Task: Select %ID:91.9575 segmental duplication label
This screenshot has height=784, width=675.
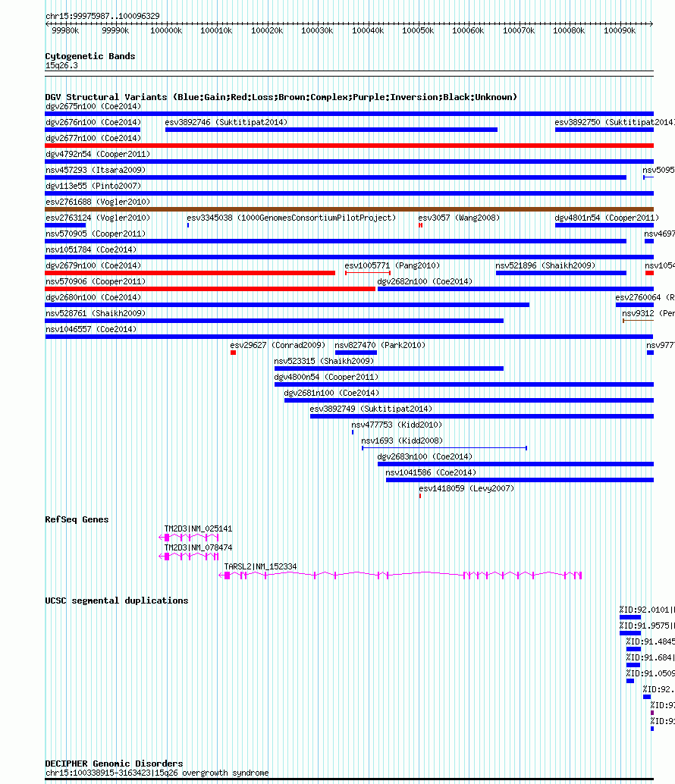Action: tap(646, 626)
